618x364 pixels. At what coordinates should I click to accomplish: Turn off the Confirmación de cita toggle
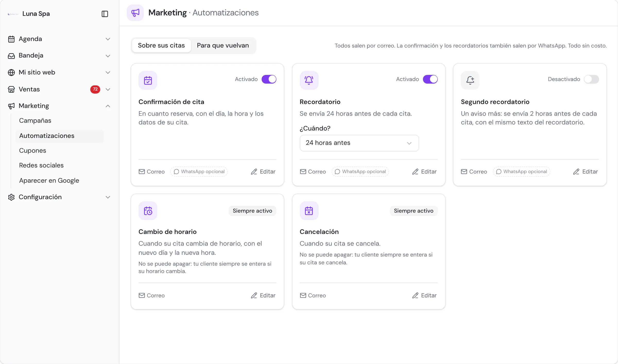269,79
